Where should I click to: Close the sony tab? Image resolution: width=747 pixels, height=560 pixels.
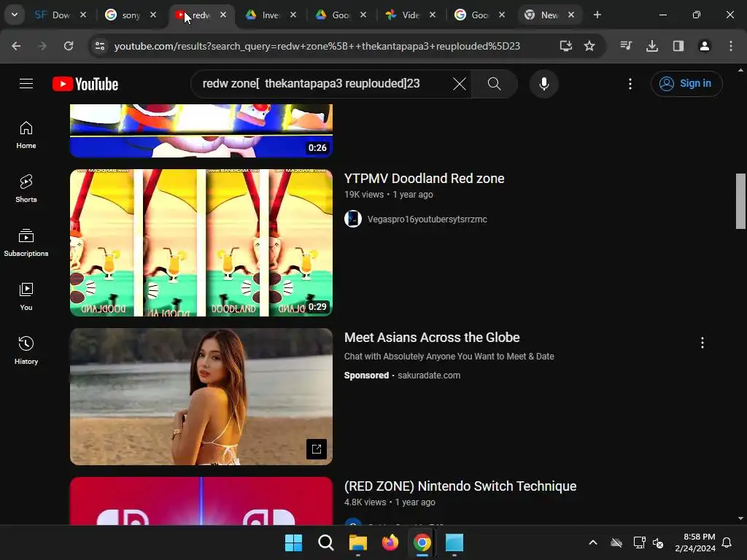click(153, 15)
